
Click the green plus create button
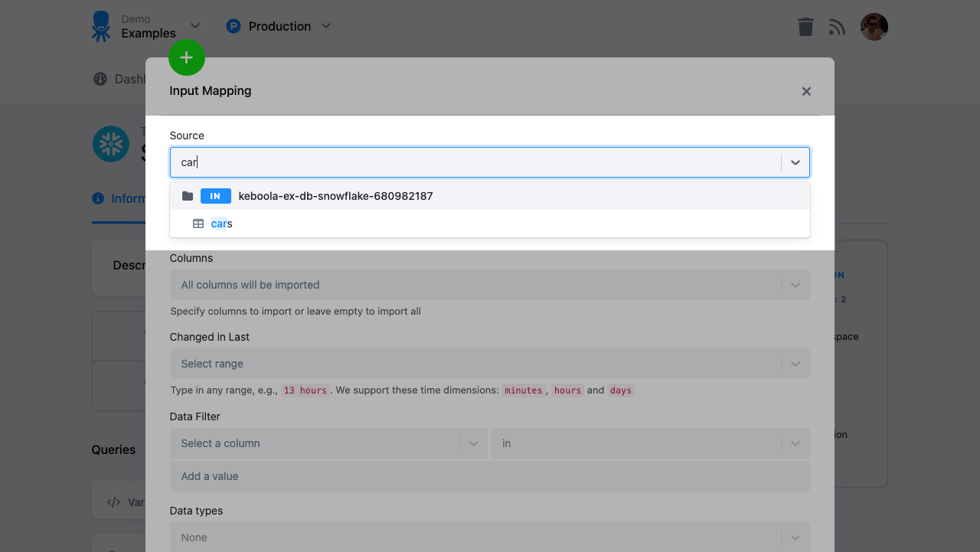coord(187,57)
